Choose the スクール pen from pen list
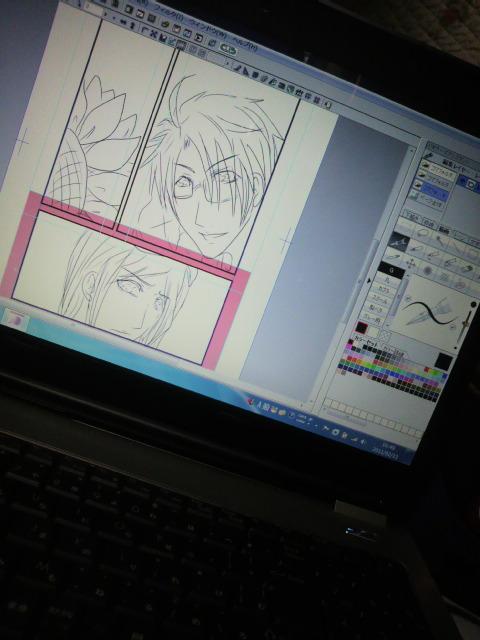Screen dimensions: 480x640 pyautogui.click(x=380, y=301)
